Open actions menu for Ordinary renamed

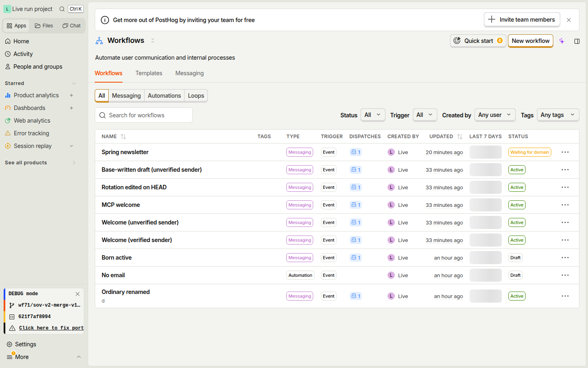click(565, 296)
